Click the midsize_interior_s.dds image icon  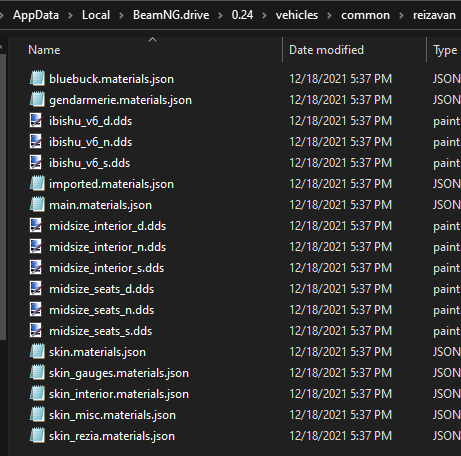pos(36,267)
